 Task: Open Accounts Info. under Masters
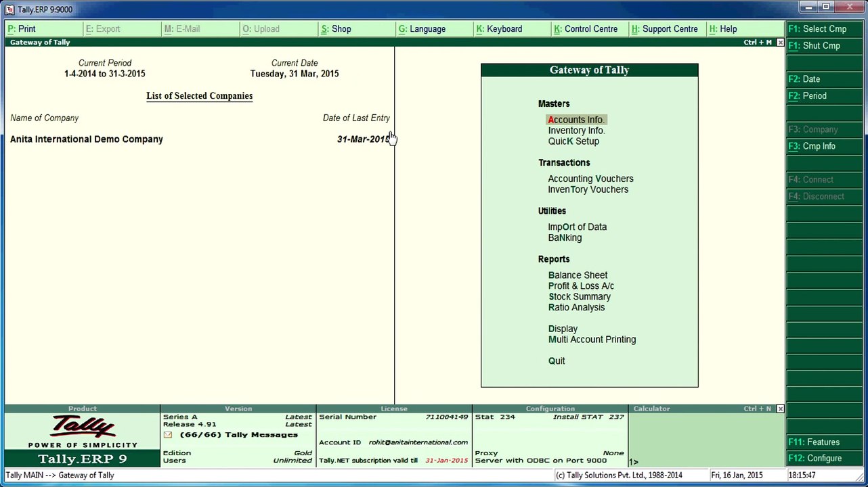[576, 120]
